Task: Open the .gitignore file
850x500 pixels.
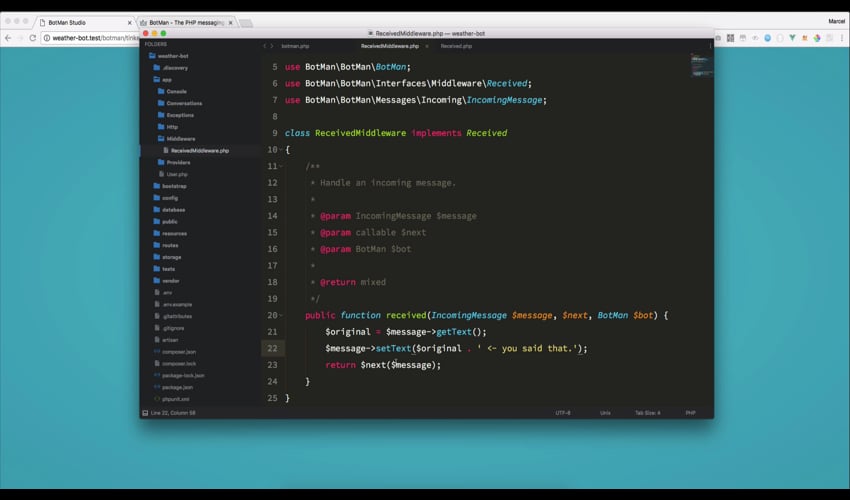Action: point(170,328)
